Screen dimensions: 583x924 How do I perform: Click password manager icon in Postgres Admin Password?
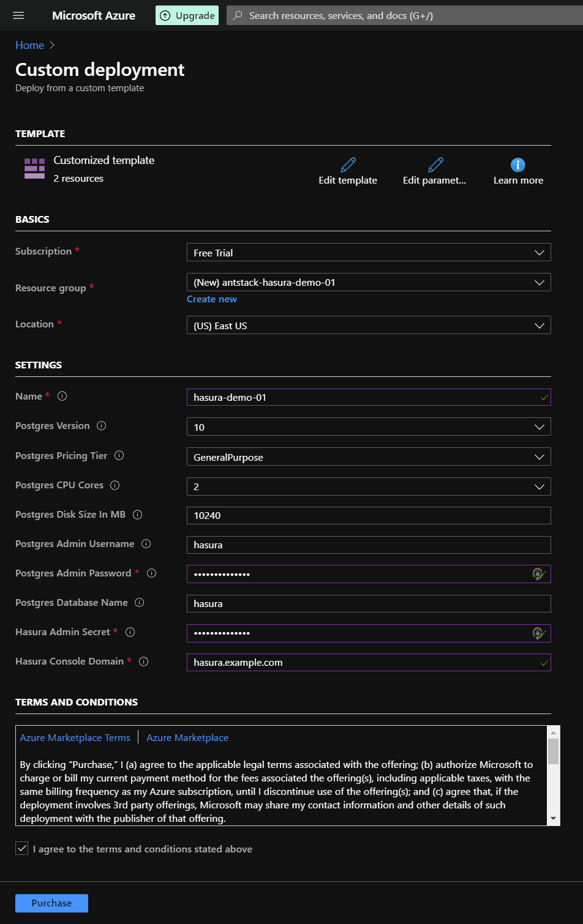tap(538, 574)
